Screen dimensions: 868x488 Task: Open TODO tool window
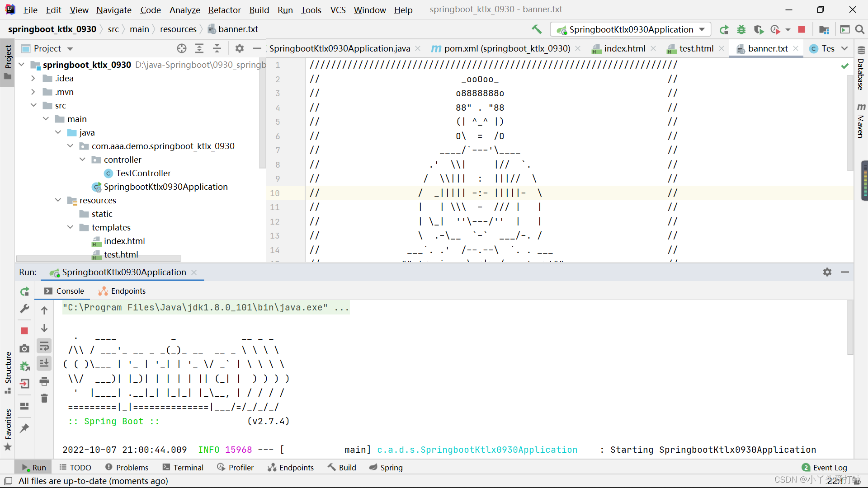pos(75,467)
